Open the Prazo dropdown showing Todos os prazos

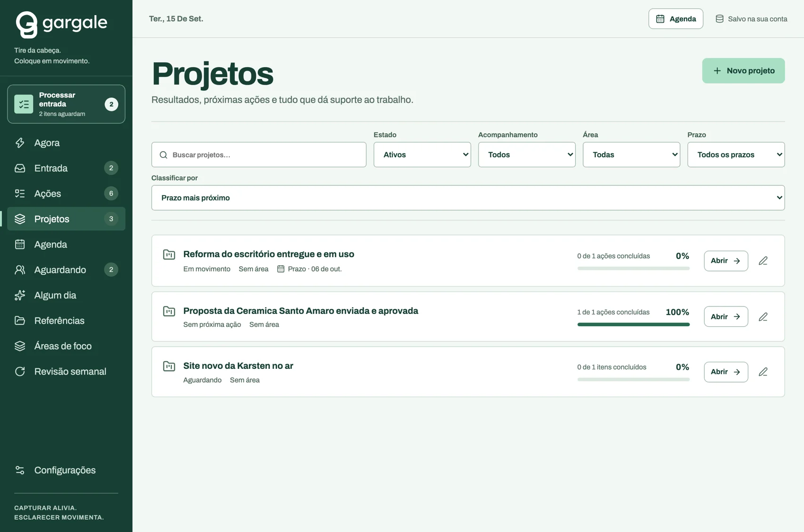pyautogui.click(x=736, y=155)
